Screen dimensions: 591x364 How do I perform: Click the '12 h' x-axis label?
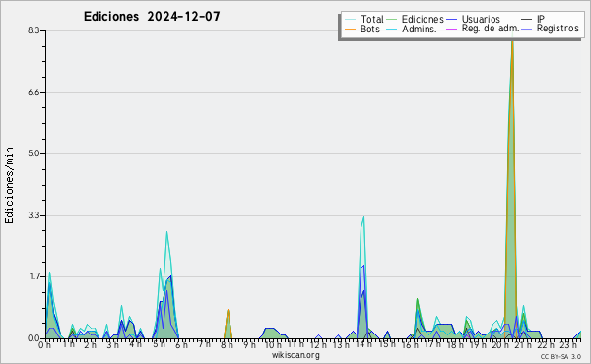point(318,345)
